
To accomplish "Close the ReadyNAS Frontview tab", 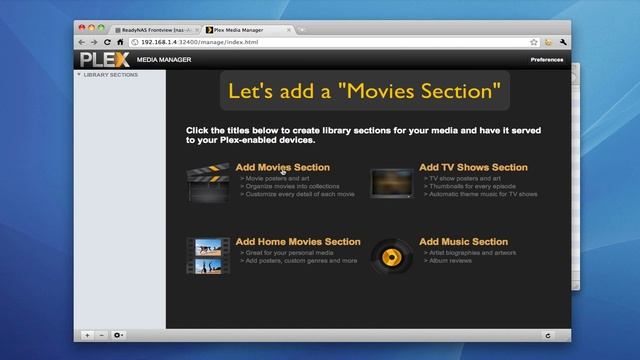I will coord(197,30).
